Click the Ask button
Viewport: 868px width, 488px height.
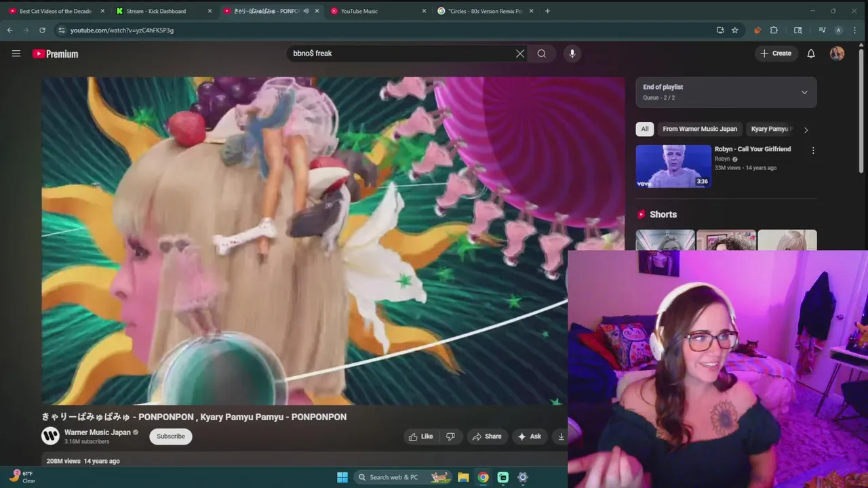(529, 436)
